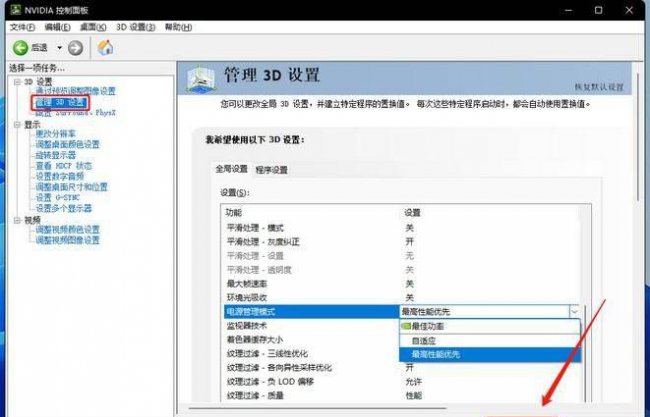The width and height of the screenshot is (650, 417).
Task: Select the 环境光吸收 row
Action: point(401,298)
